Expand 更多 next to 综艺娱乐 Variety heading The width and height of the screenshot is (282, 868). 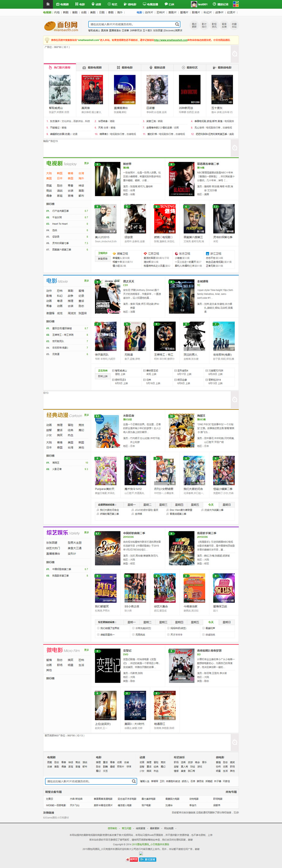pyautogui.click(x=87, y=532)
